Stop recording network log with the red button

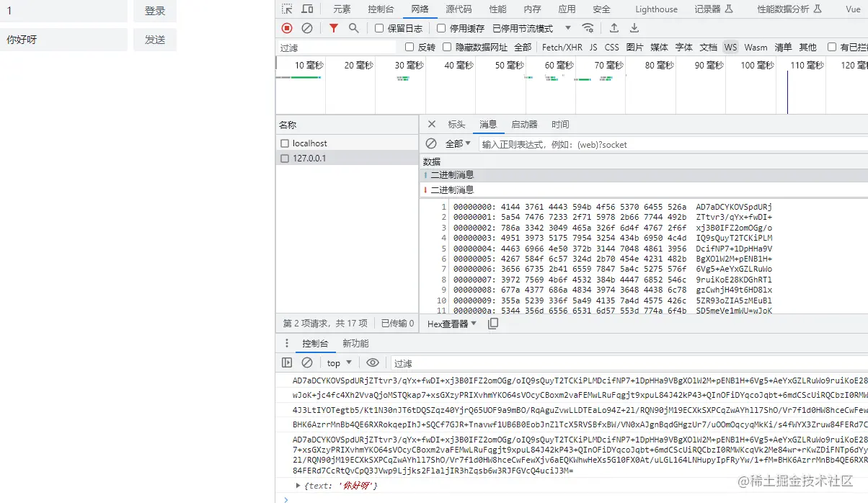point(287,28)
